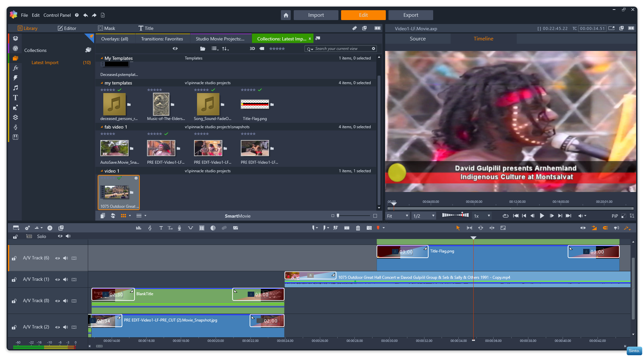This screenshot has width=644, height=357.
Task: Switch to the Source preview tab
Action: pyautogui.click(x=418, y=39)
